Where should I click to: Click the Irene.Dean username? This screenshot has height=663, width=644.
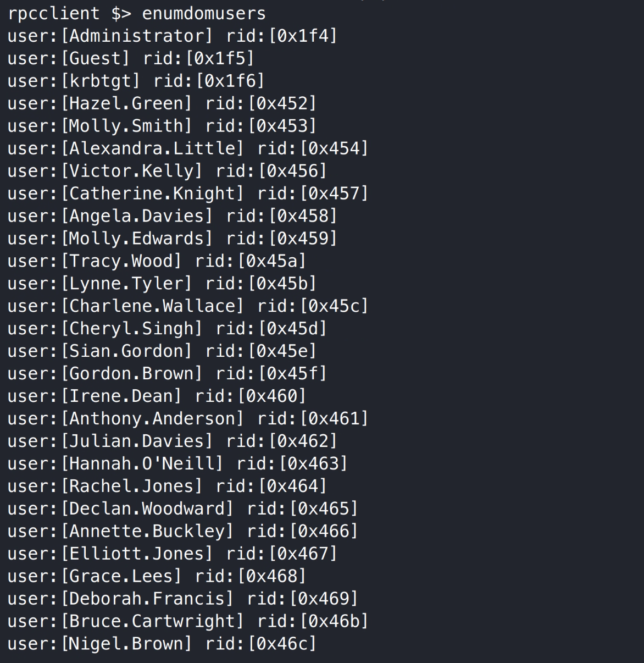(x=121, y=396)
